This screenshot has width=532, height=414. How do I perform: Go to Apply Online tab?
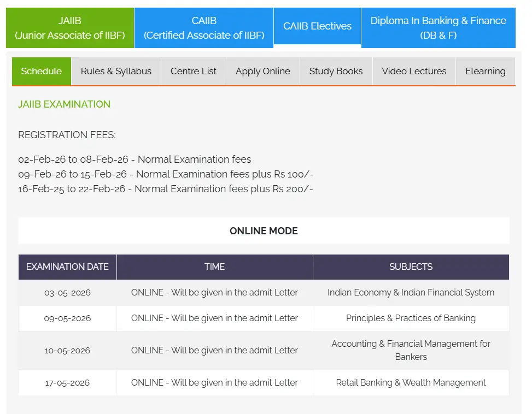click(263, 72)
